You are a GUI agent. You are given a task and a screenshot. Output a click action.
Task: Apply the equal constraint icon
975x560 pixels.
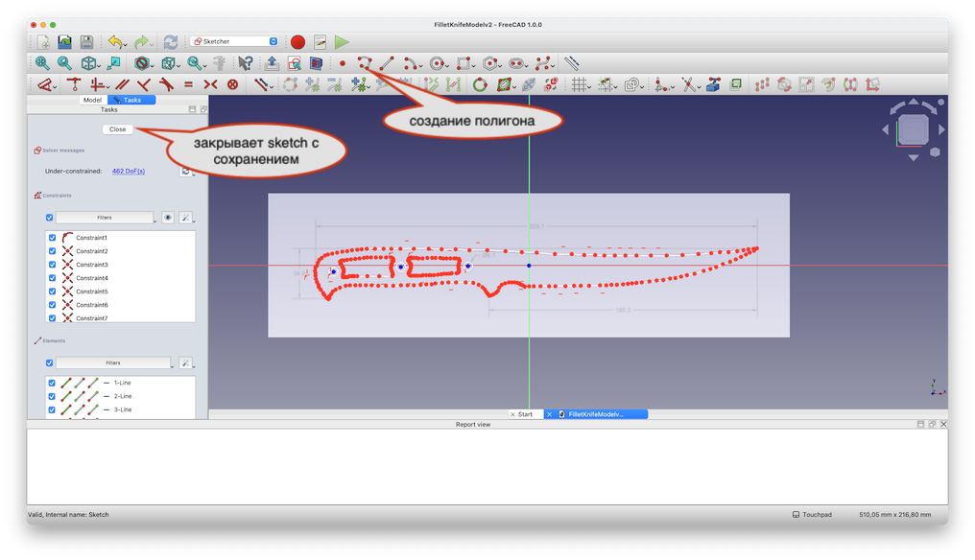(x=188, y=85)
